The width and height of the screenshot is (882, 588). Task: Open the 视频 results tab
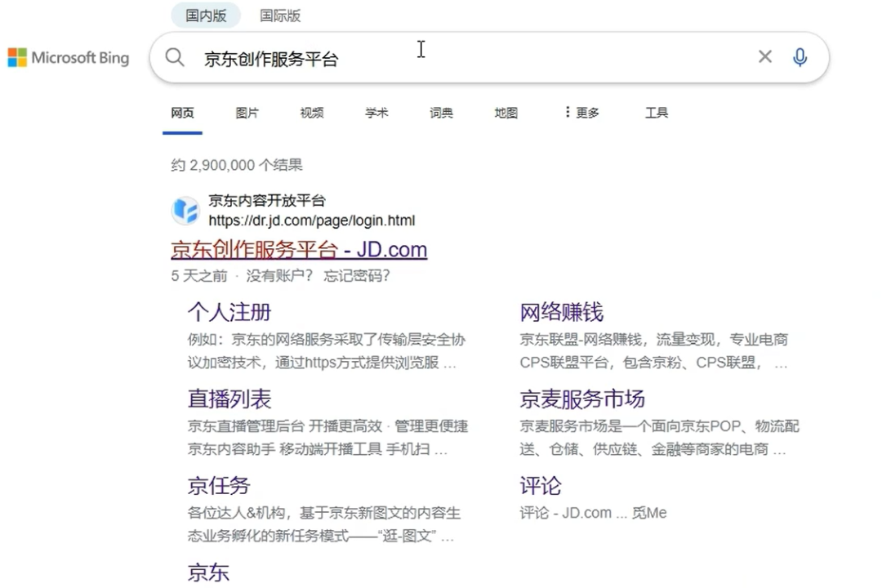coord(312,113)
